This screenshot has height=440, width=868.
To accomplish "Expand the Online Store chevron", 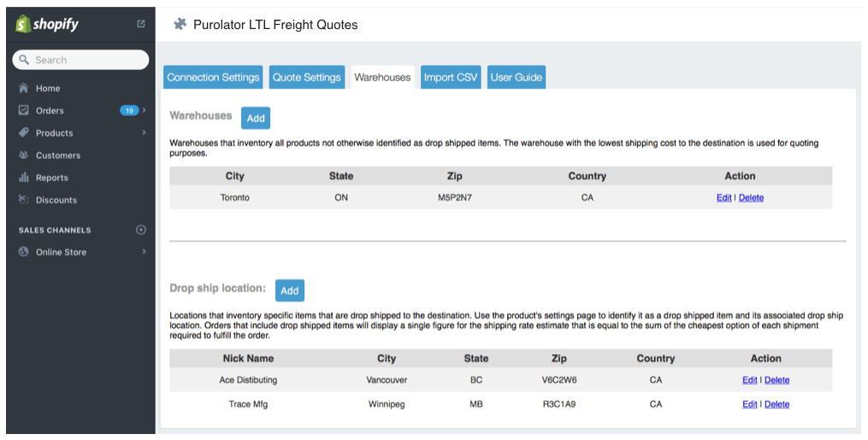I will 144,251.
